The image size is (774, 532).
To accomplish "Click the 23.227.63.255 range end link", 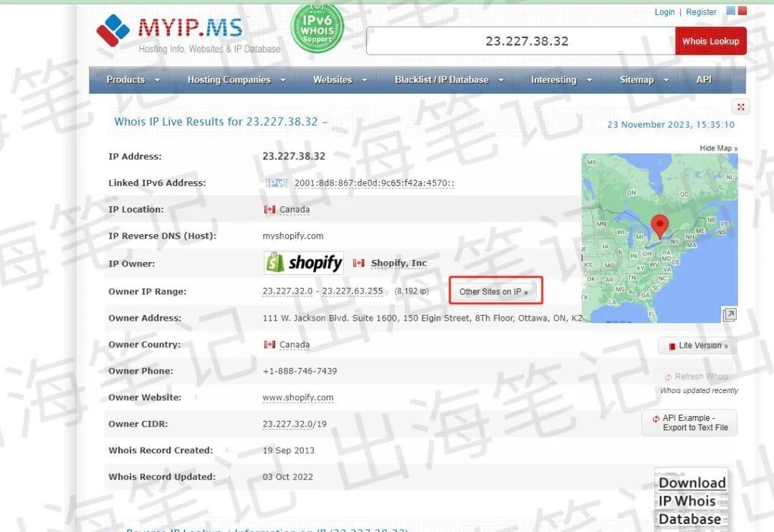I will tap(353, 291).
